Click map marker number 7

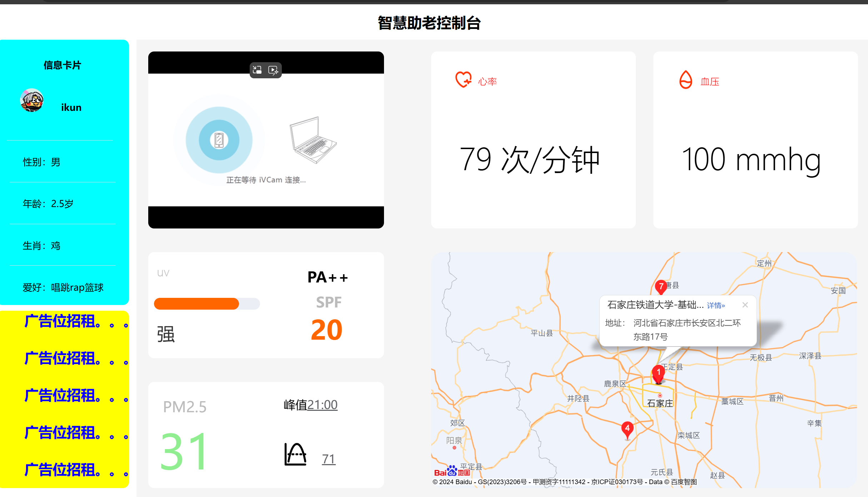tap(661, 286)
